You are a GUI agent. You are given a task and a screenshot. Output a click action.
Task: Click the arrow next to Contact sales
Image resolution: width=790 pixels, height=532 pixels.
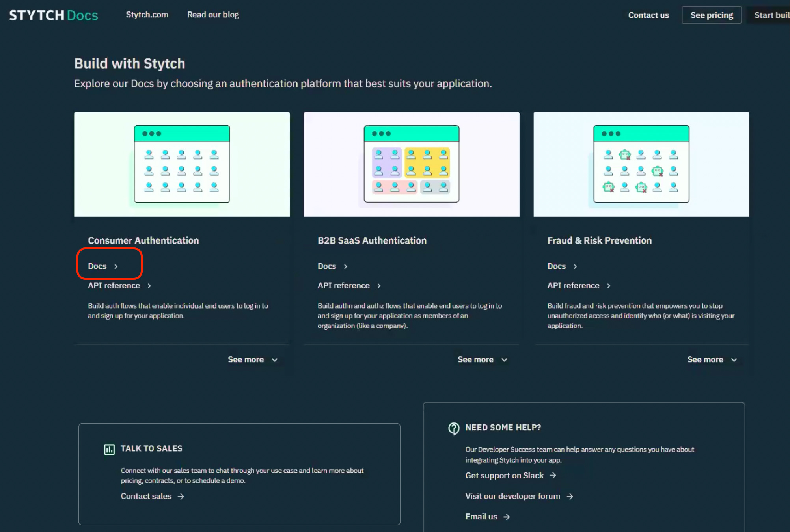[181, 497]
